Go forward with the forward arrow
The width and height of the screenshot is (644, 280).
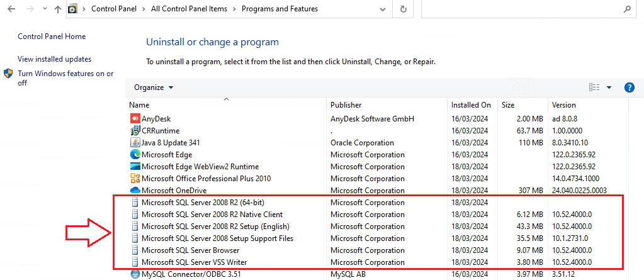(30, 9)
